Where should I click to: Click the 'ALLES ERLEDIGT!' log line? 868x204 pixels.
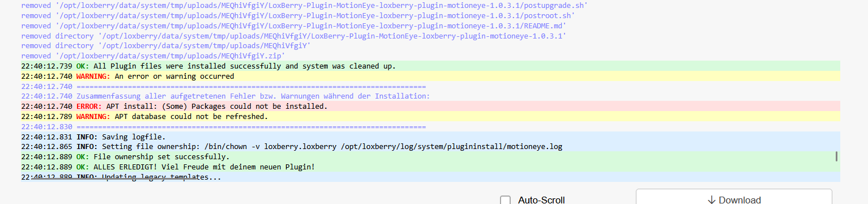point(430,167)
